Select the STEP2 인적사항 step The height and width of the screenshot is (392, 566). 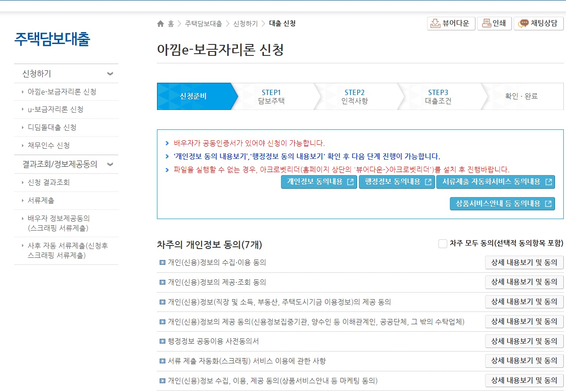pos(354,96)
